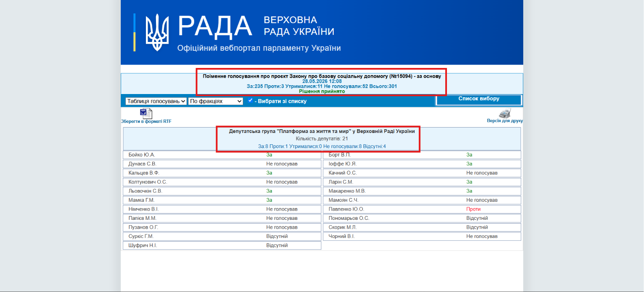Image resolution: width=644 pixels, height=292 pixels.
Task: Select deputy name 'Мамоян С.Ч.'
Action: pos(343,200)
